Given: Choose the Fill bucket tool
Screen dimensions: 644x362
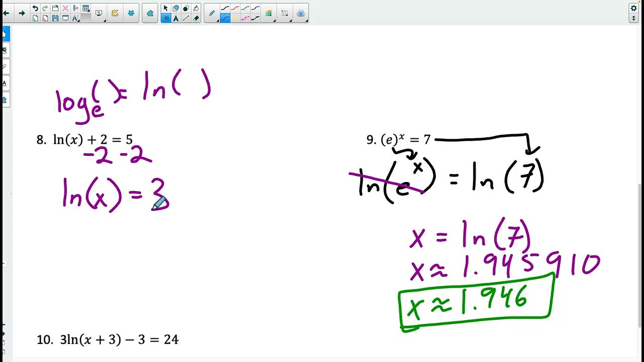Looking at the screenshot, I should (x=196, y=9).
